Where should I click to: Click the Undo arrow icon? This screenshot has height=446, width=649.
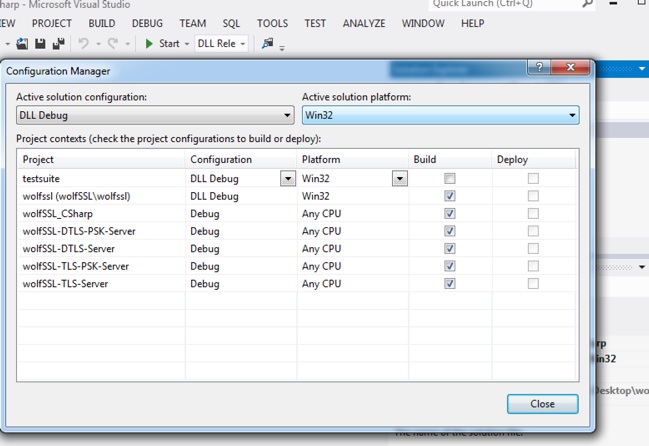point(84,43)
